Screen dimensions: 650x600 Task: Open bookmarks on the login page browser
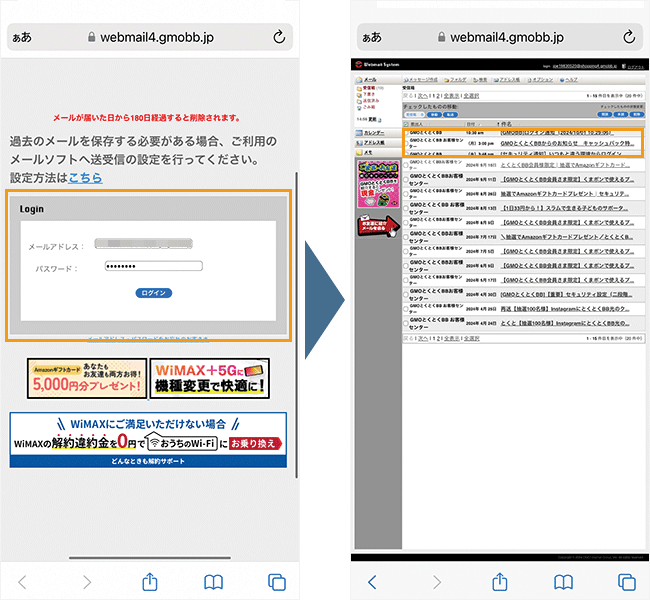tap(213, 582)
